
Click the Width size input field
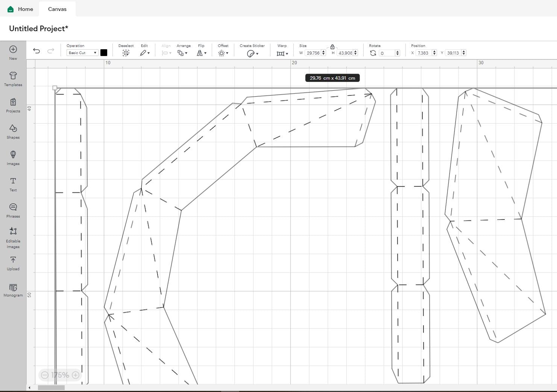pyautogui.click(x=313, y=53)
